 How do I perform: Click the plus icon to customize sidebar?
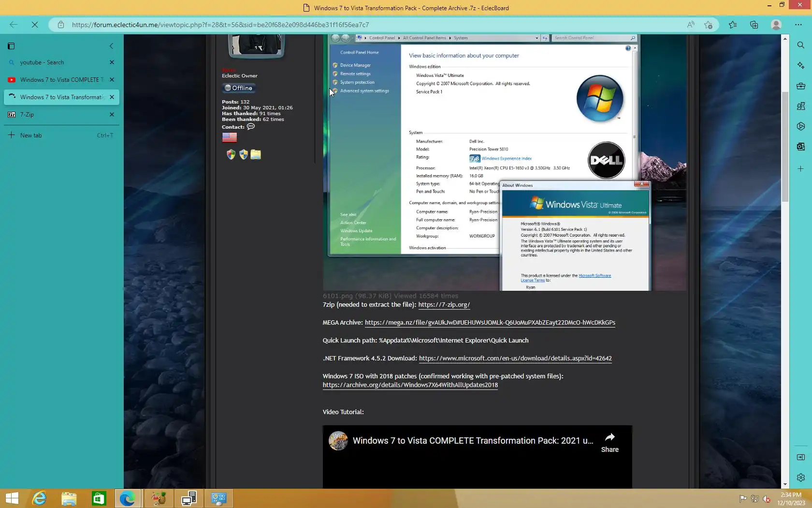pos(801,169)
